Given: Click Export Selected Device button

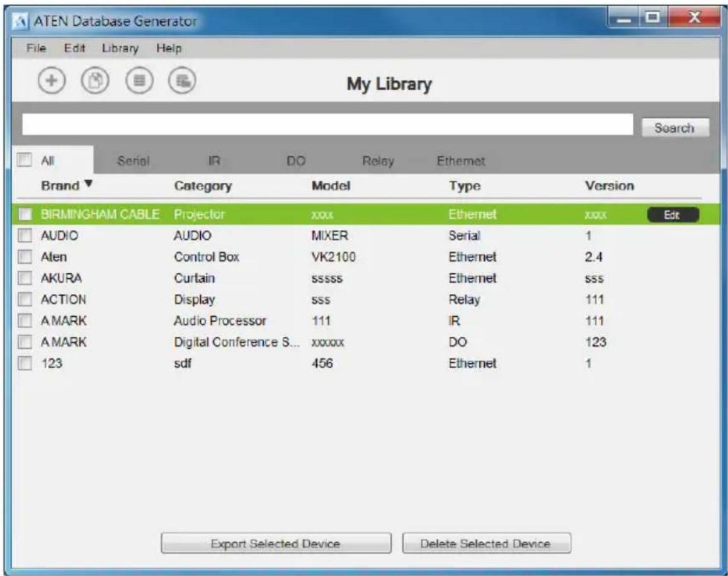Looking at the screenshot, I should 276,543.
